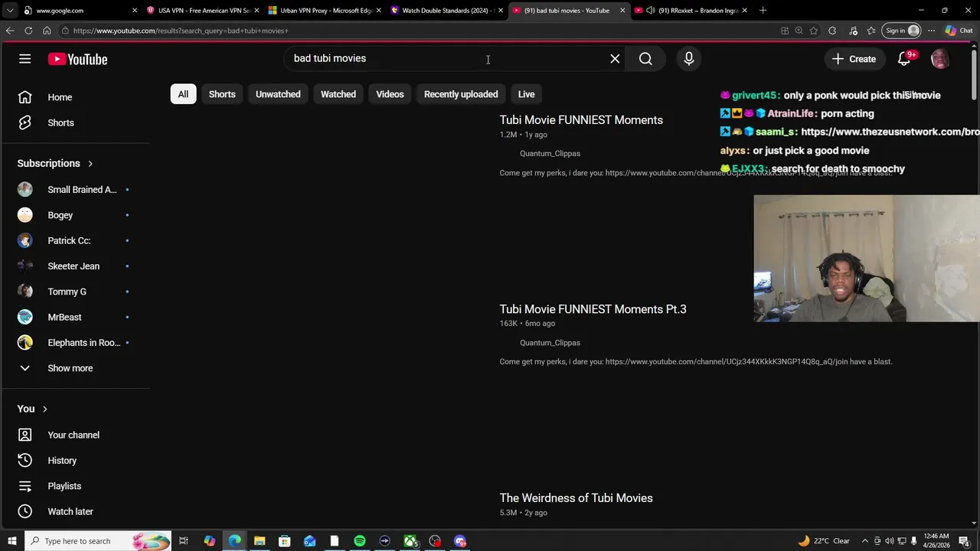The height and width of the screenshot is (551, 980).
Task: Open The Weirdness of Tubi Movies video
Action: click(576, 498)
